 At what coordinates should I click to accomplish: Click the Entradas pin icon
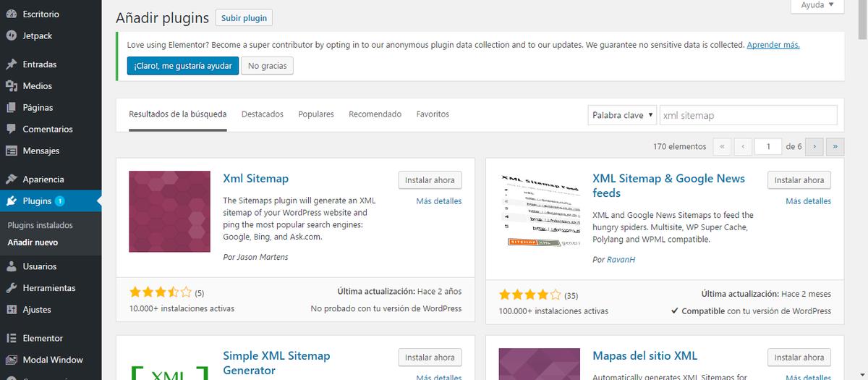[x=11, y=64]
